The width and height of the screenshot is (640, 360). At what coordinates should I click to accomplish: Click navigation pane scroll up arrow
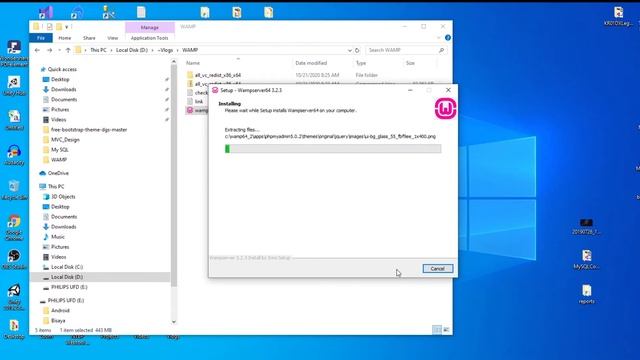point(174,62)
